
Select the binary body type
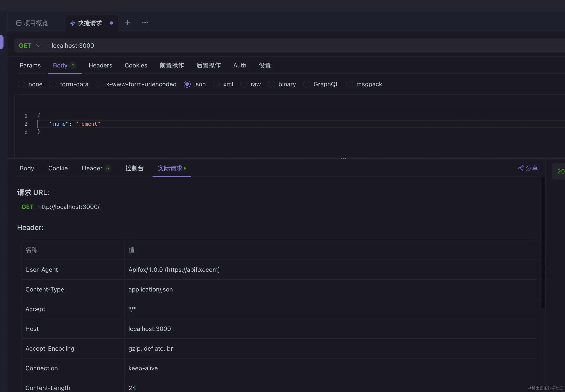pyautogui.click(x=282, y=84)
